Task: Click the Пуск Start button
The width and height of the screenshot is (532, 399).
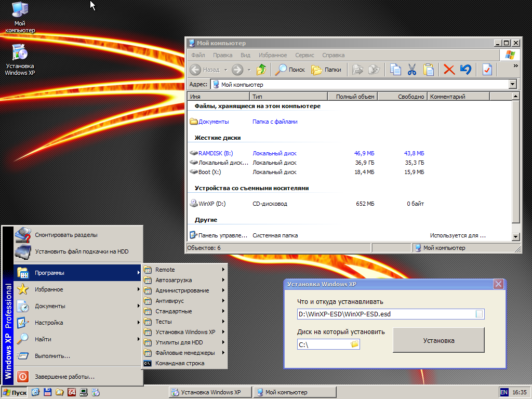Action: pyautogui.click(x=15, y=393)
